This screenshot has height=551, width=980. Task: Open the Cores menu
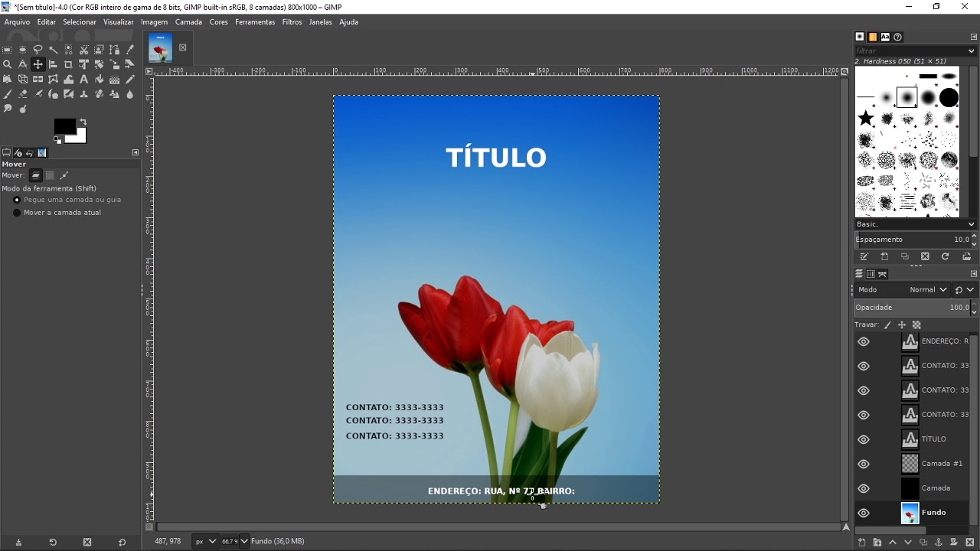tap(219, 22)
